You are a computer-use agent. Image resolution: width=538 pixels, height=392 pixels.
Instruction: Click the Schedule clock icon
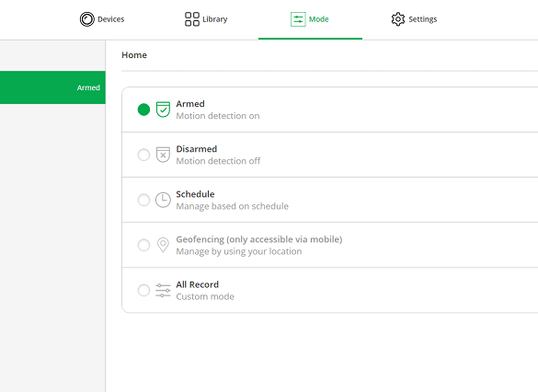click(x=163, y=200)
